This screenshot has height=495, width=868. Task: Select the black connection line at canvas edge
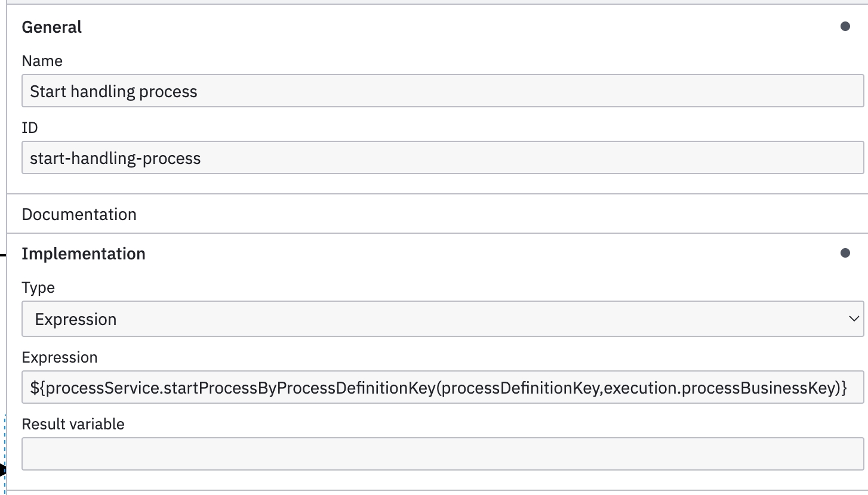pos(2,255)
